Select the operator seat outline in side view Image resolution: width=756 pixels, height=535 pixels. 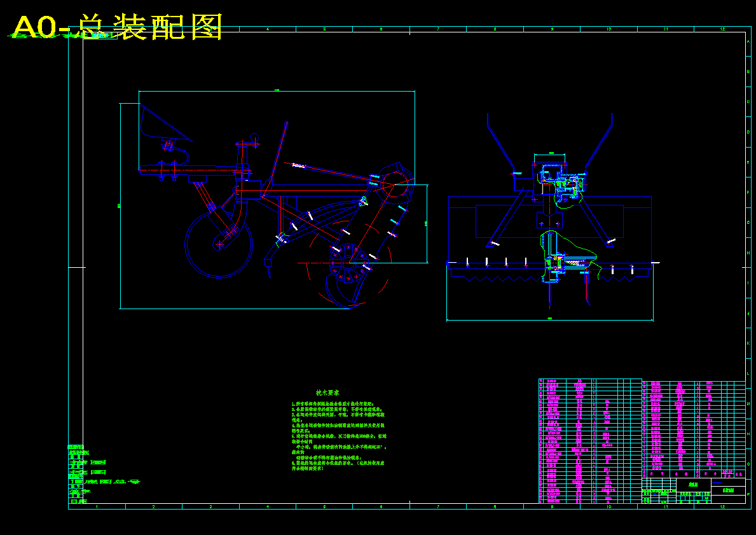pyautogui.click(x=165, y=124)
